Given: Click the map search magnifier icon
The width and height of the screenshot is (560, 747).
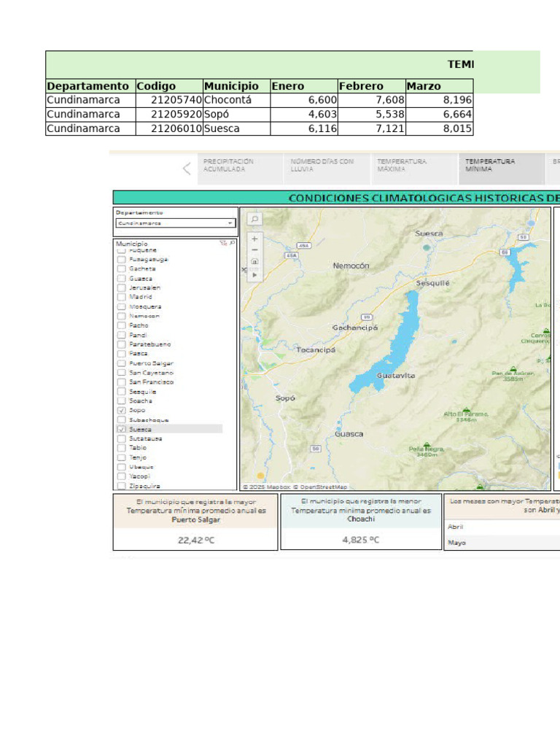Looking at the screenshot, I should (254, 219).
